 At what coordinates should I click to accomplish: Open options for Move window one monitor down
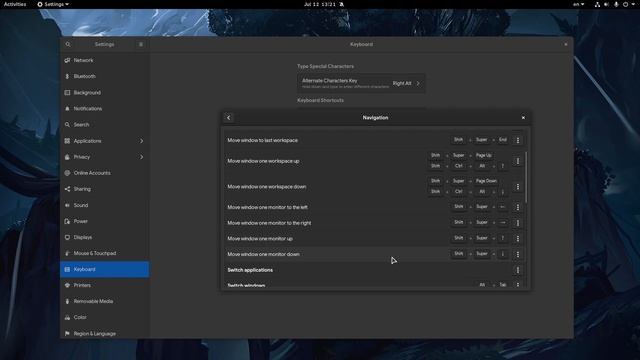(518, 254)
